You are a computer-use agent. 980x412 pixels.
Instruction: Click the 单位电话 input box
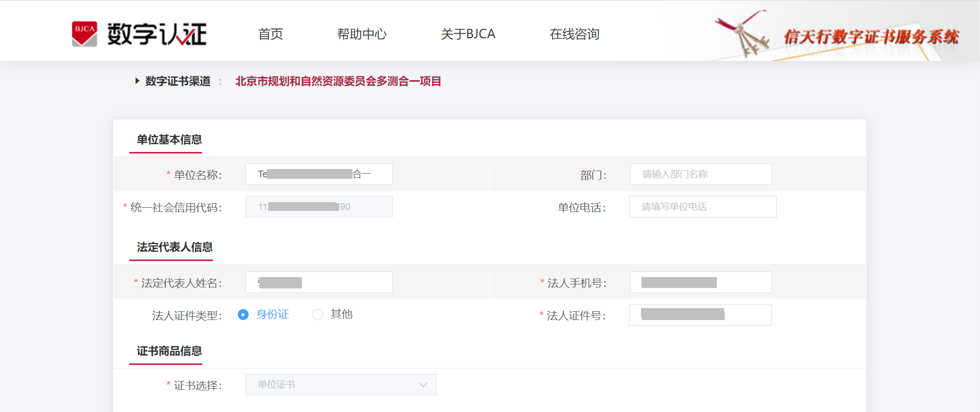(x=702, y=207)
